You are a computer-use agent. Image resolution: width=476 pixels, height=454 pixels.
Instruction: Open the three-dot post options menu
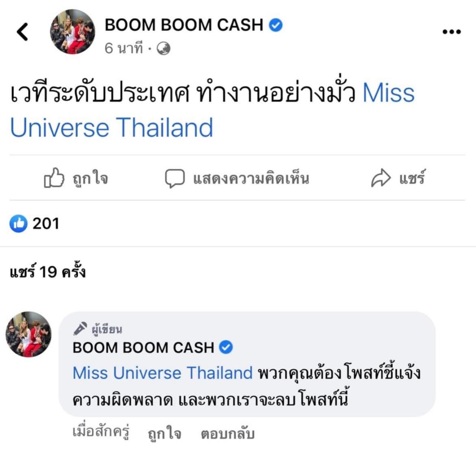click(x=451, y=32)
